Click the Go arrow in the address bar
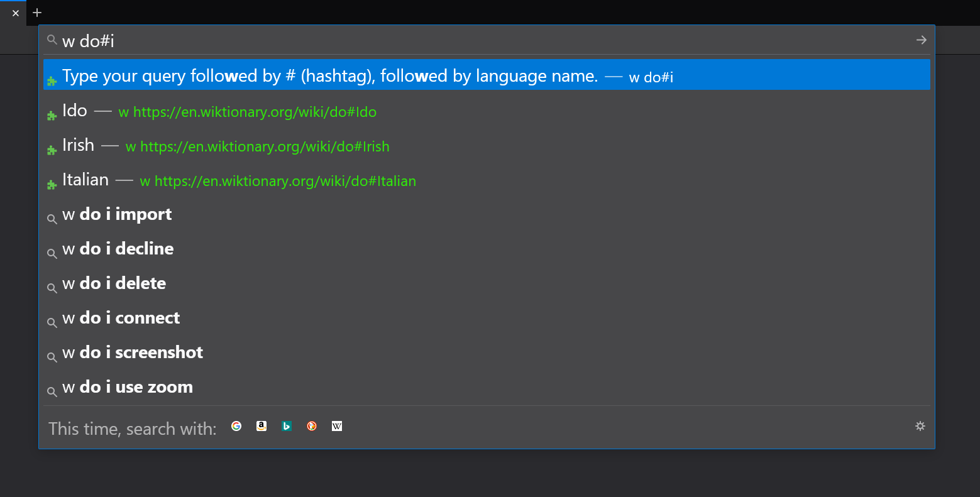980x497 pixels. 921,40
